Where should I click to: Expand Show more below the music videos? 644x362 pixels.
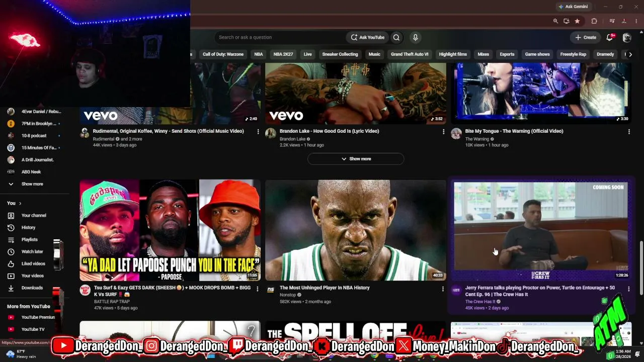[x=356, y=159]
